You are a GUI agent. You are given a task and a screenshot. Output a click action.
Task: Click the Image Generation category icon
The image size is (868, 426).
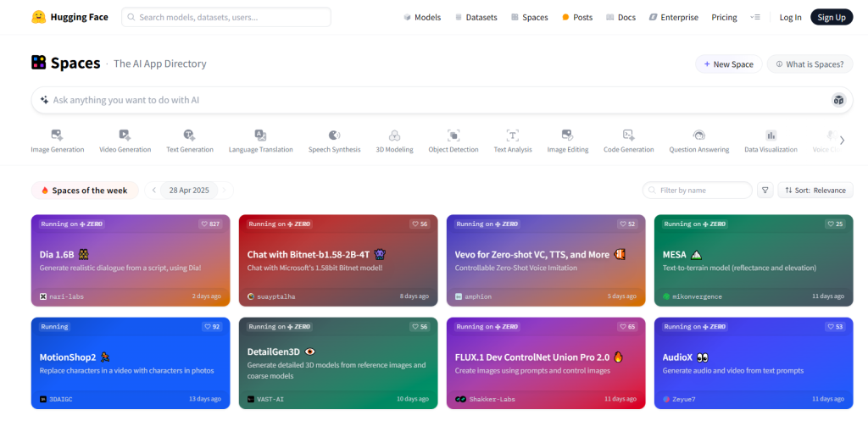(x=57, y=135)
